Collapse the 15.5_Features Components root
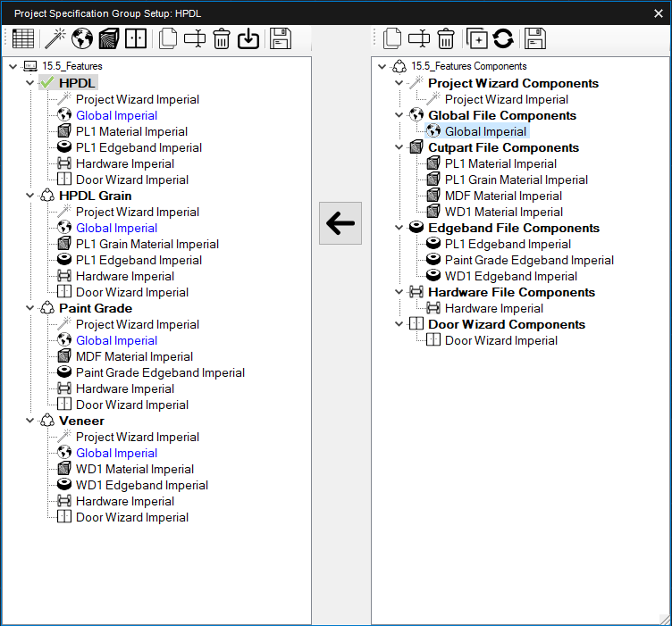Image resolution: width=672 pixels, height=626 pixels. point(382,66)
